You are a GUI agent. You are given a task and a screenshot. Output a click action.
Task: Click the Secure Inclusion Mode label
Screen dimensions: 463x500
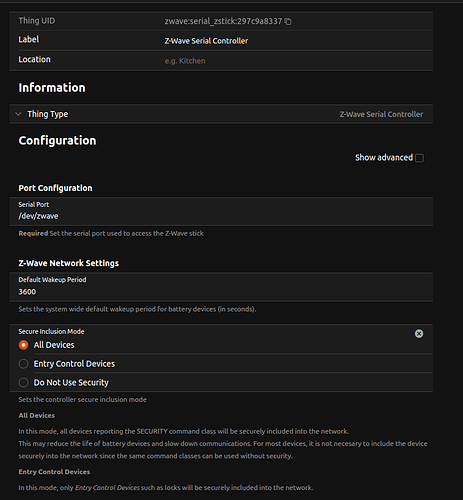51,332
